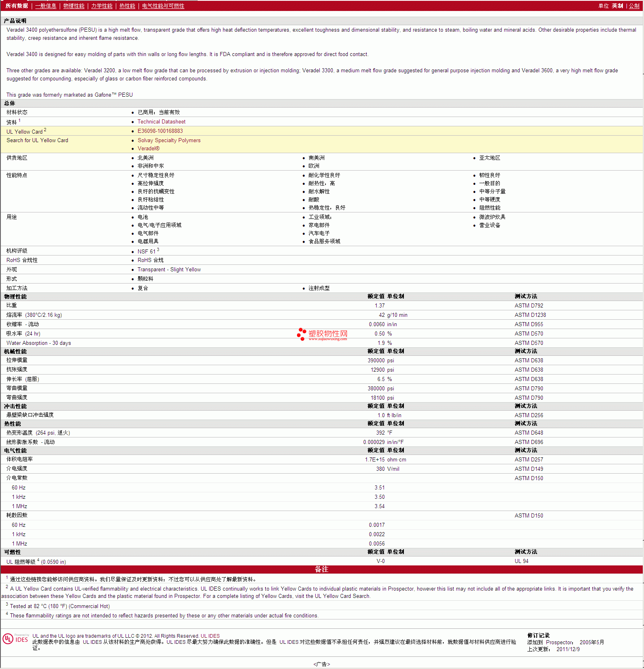
Task: Click the RoHS 合规 link
Action: point(150,260)
